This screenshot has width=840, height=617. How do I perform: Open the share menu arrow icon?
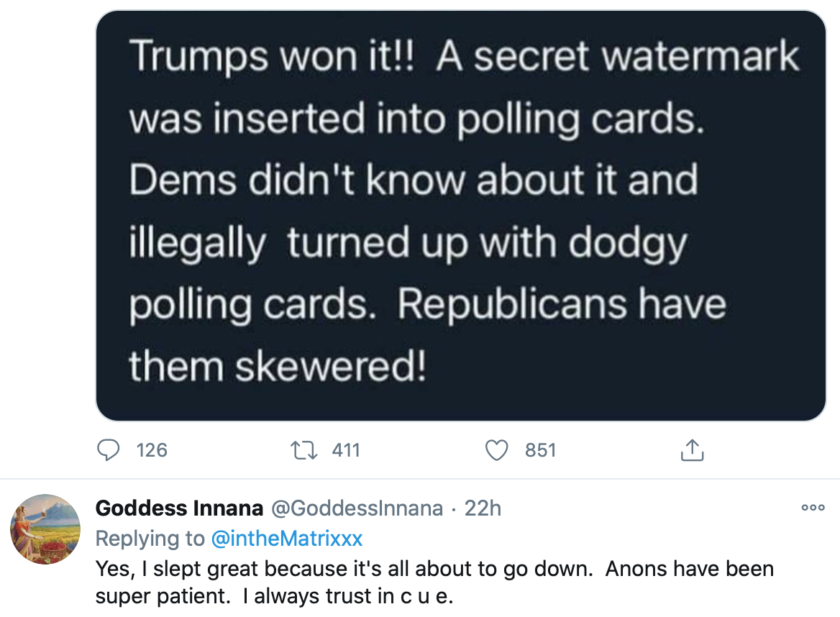pos(690,450)
